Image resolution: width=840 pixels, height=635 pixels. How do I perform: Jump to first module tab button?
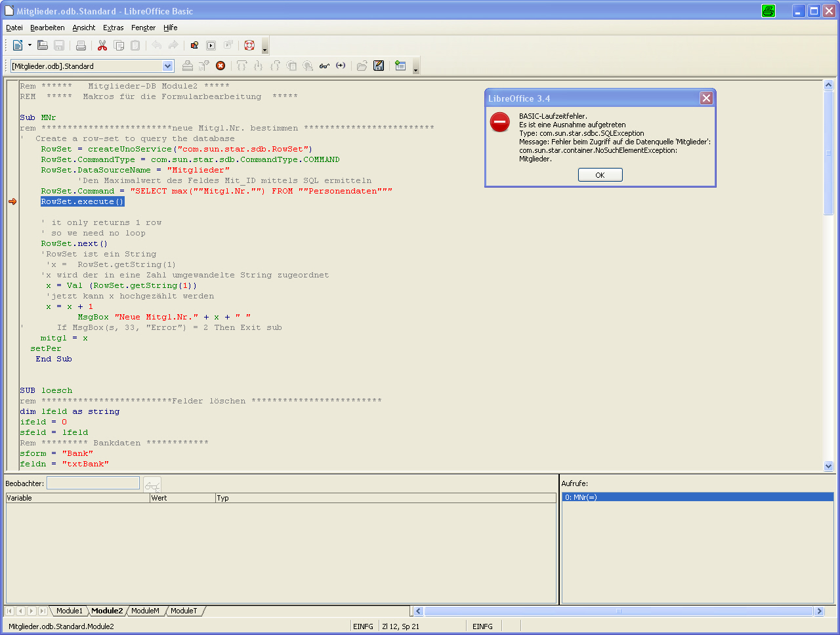point(9,611)
